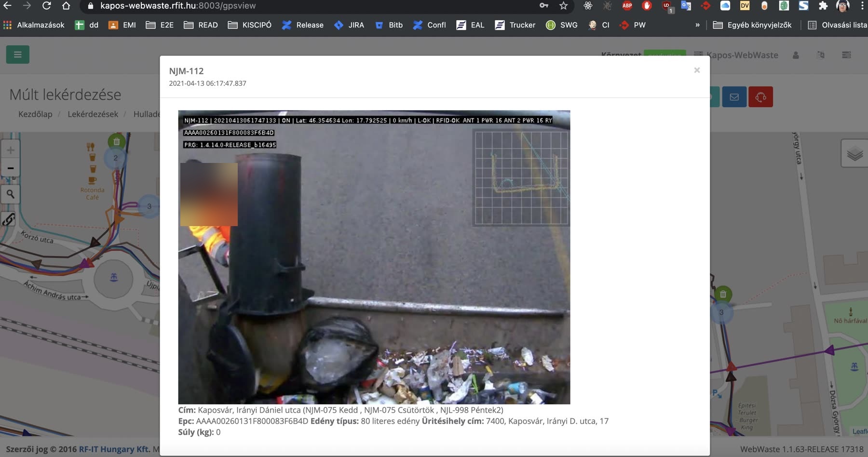This screenshot has height=457, width=868.
Task: Click the red support headset button
Action: click(760, 97)
